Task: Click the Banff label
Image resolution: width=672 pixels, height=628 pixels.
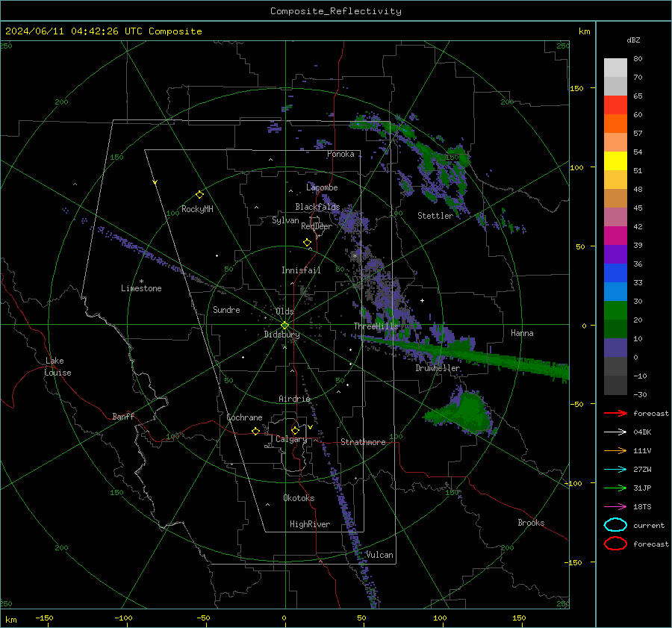Action: pyautogui.click(x=123, y=417)
